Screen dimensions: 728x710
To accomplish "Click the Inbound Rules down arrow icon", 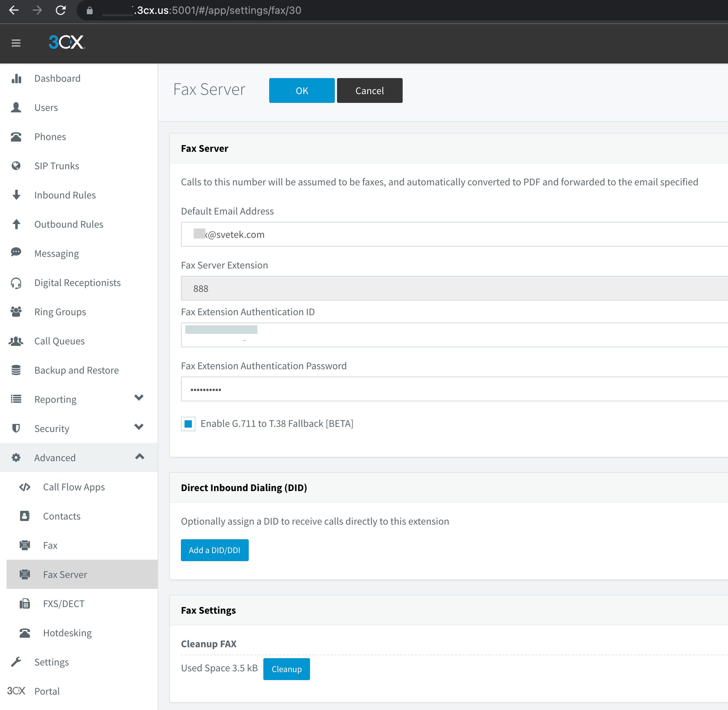I will click(16, 195).
